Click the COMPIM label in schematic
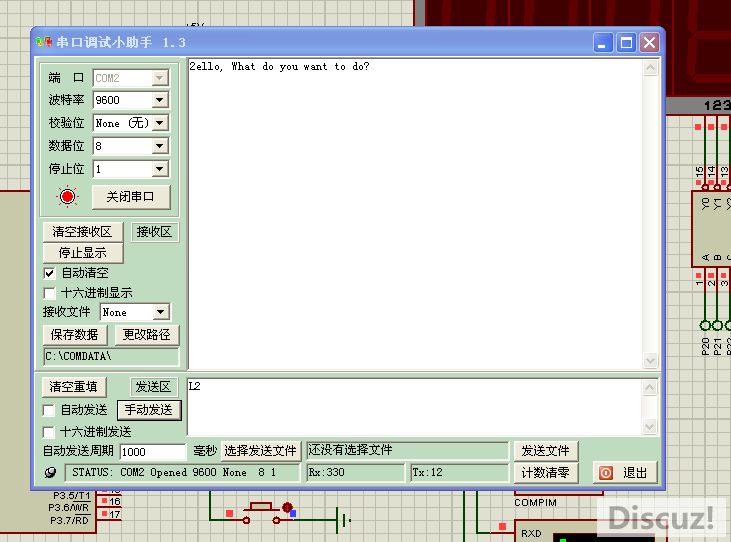Viewport: 731px width, 542px height. [x=535, y=503]
